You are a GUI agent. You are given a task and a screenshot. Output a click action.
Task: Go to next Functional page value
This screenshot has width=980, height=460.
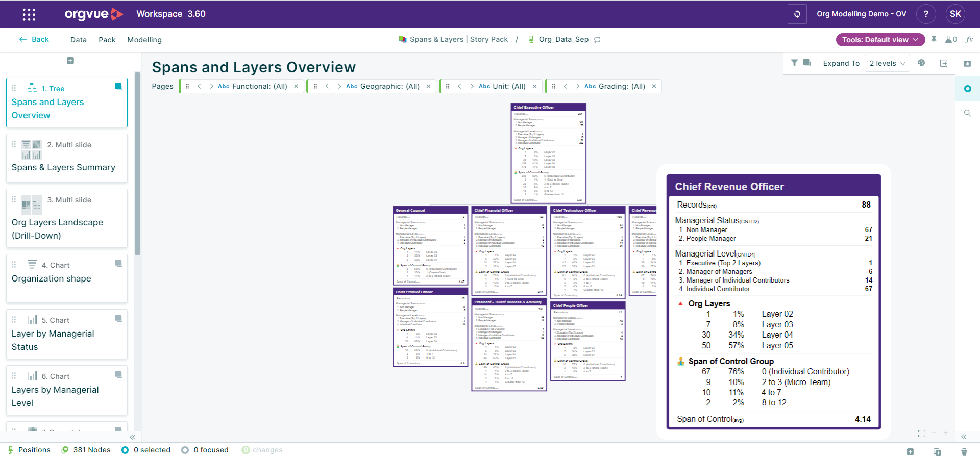[x=211, y=86]
